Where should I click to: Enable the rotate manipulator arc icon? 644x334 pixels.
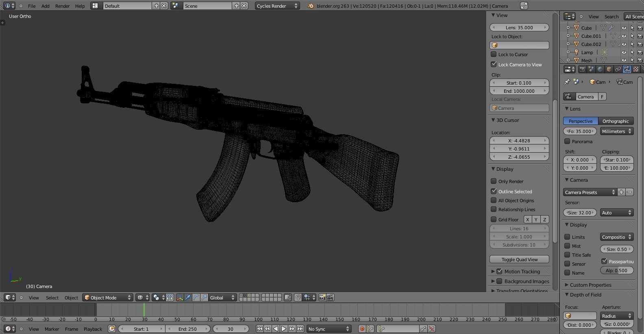[x=196, y=297]
